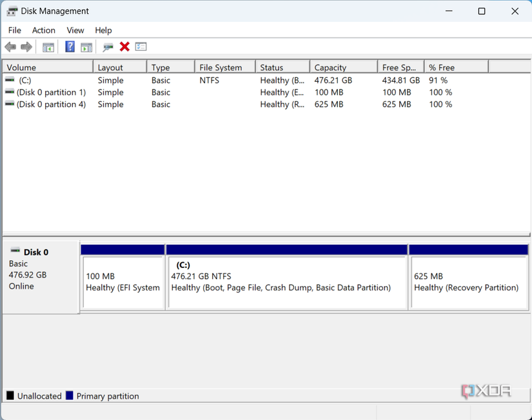Click the Unallocated legend label
Screen dimensions: 532x420
[x=39, y=396]
